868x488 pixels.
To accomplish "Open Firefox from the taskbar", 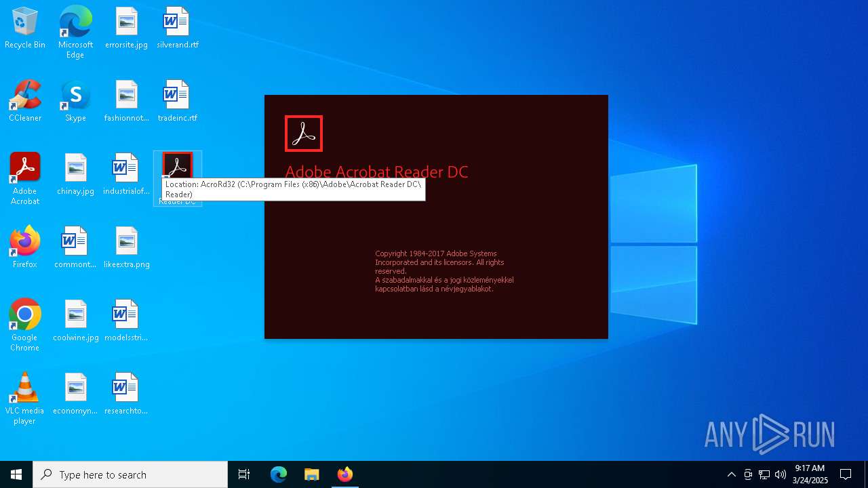I will click(x=344, y=474).
